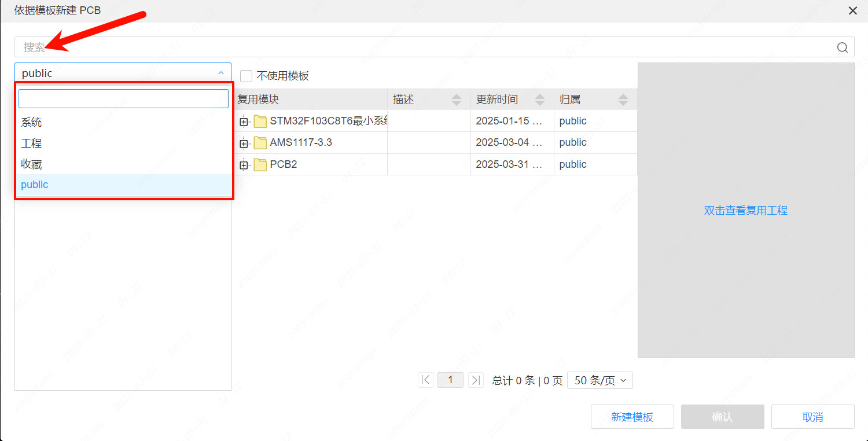The height and width of the screenshot is (441, 868).
Task: Click the 取消 button
Action: 812,417
